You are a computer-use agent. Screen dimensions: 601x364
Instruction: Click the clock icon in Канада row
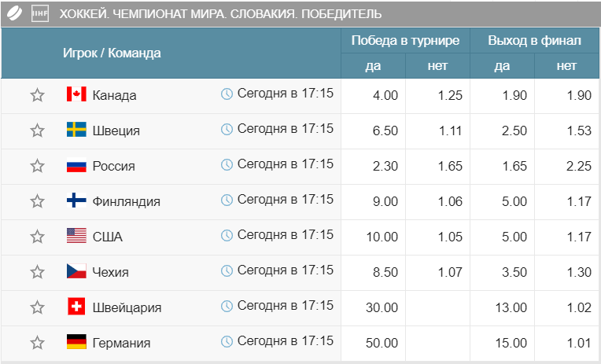click(227, 94)
